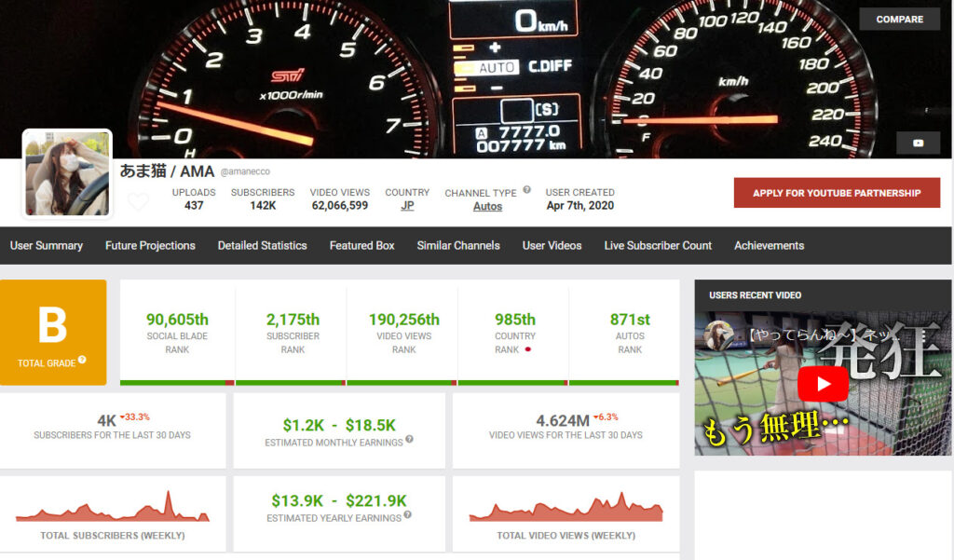The height and width of the screenshot is (560, 954).
Task: Click the $1.2K - $18.5K monthly earnings
Action: (339, 425)
